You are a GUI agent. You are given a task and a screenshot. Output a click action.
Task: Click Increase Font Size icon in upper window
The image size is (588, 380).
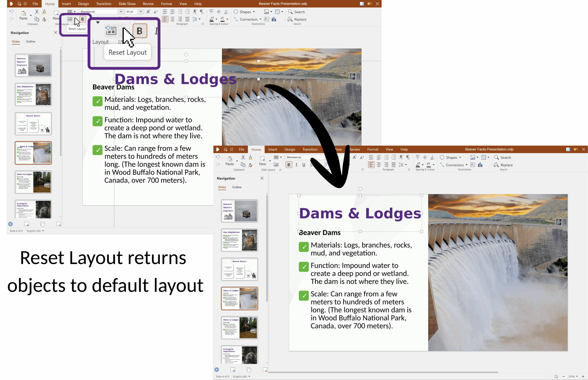click(148, 11)
